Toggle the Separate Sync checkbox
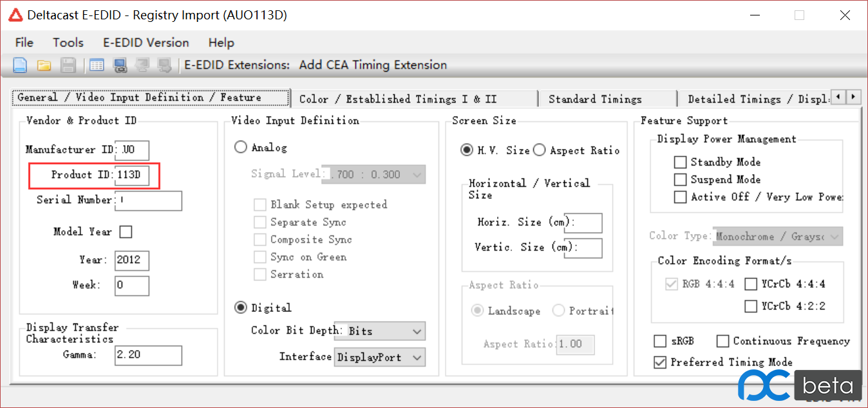Image resolution: width=868 pixels, height=408 pixels. tap(260, 222)
